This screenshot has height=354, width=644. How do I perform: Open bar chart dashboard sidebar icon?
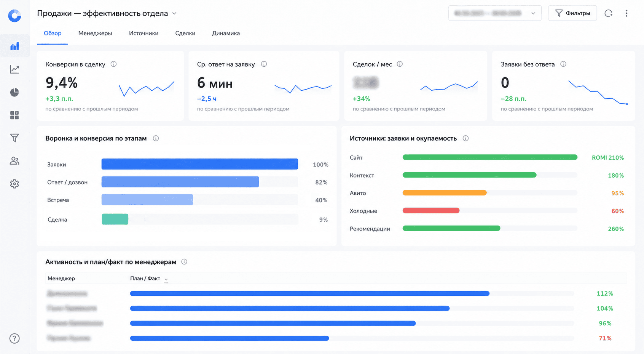click(x=14, y=46)
